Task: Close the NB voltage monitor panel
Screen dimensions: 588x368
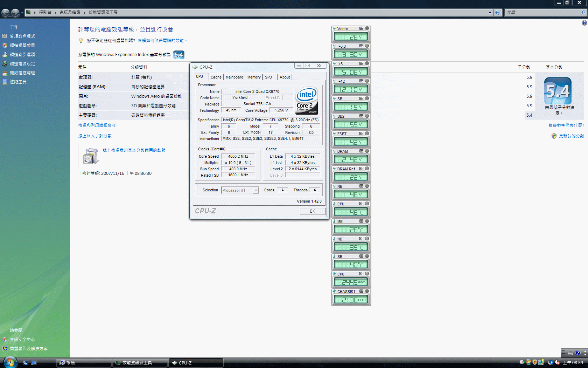Action: pyautogui.click(x=367, y=186)
